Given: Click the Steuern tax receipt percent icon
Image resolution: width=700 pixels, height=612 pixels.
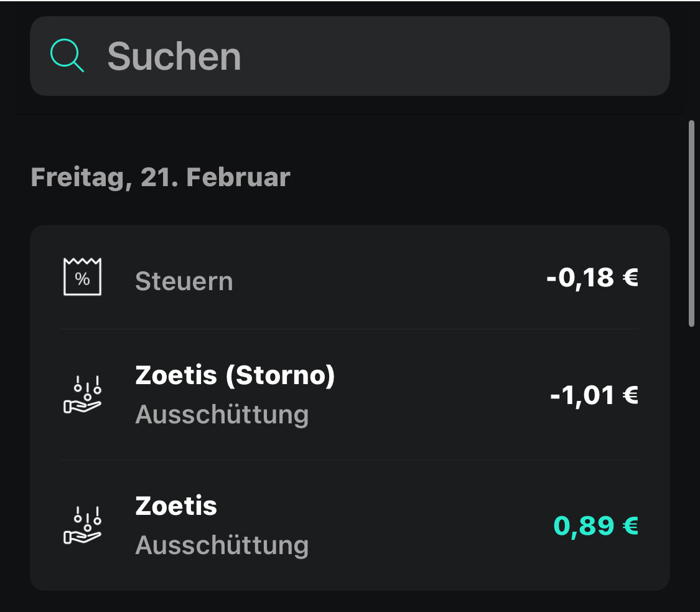Looking at the screenshot, I should pos(82,277).
